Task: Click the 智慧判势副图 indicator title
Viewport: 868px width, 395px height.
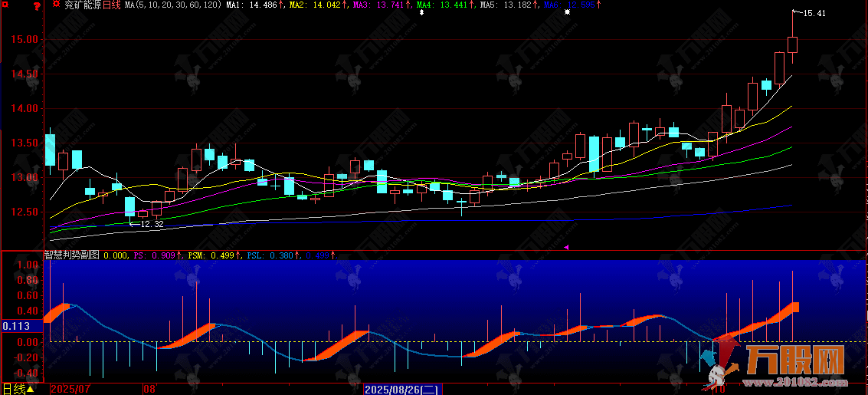Action: [71, 255]
